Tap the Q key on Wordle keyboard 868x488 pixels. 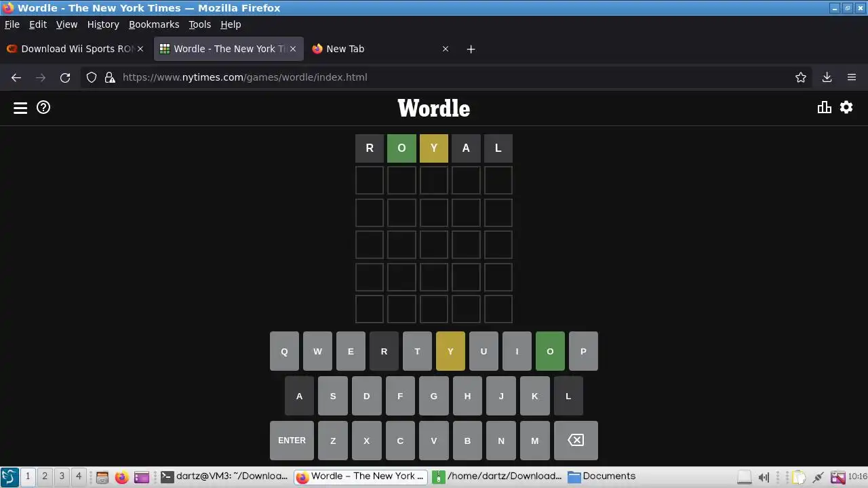click(284, 351)
